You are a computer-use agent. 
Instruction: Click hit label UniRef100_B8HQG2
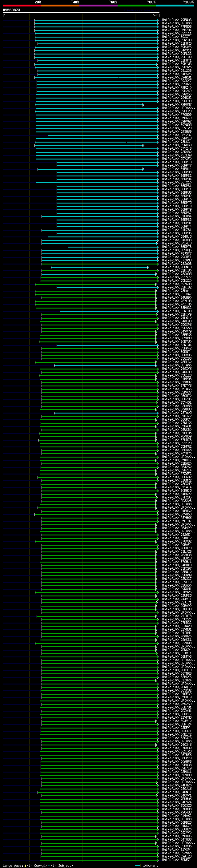(177, 308)
